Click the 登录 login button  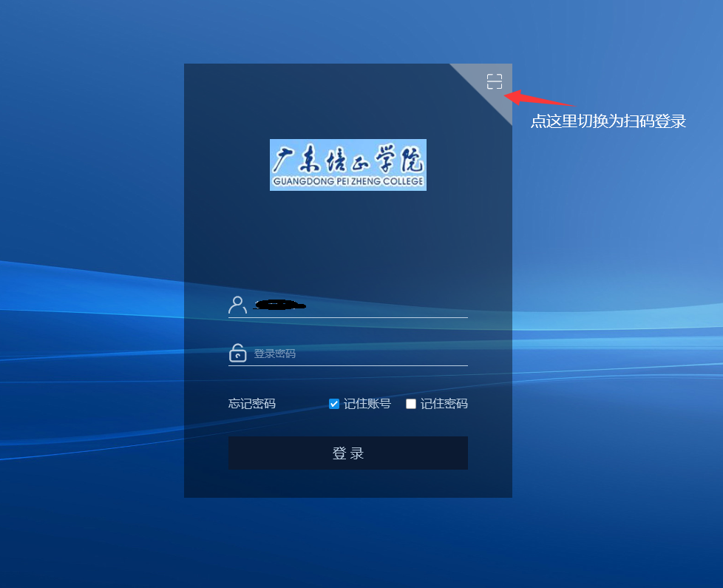click(348, 453)
